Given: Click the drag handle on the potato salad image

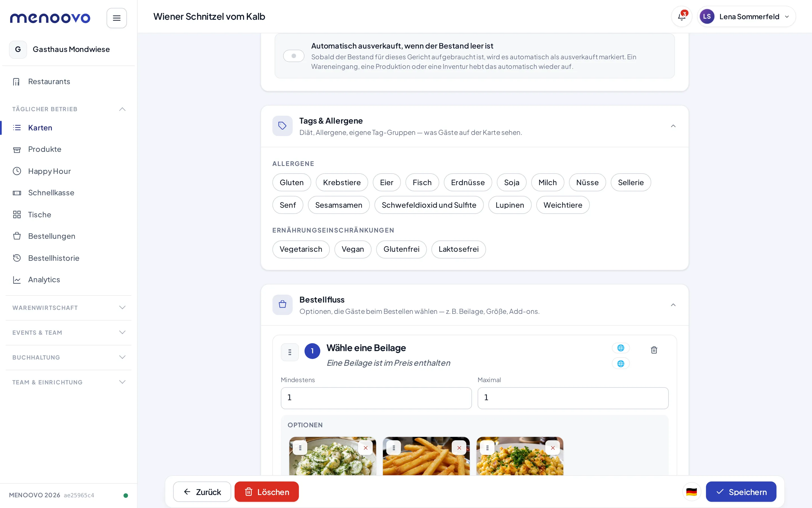Looking at the screenshot, I should [x=300, y=448].
